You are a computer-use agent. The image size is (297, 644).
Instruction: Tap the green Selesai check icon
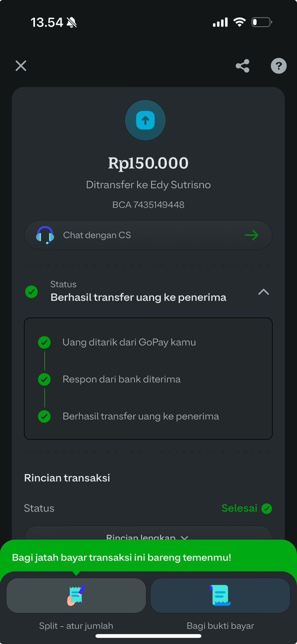coord(266,509)
